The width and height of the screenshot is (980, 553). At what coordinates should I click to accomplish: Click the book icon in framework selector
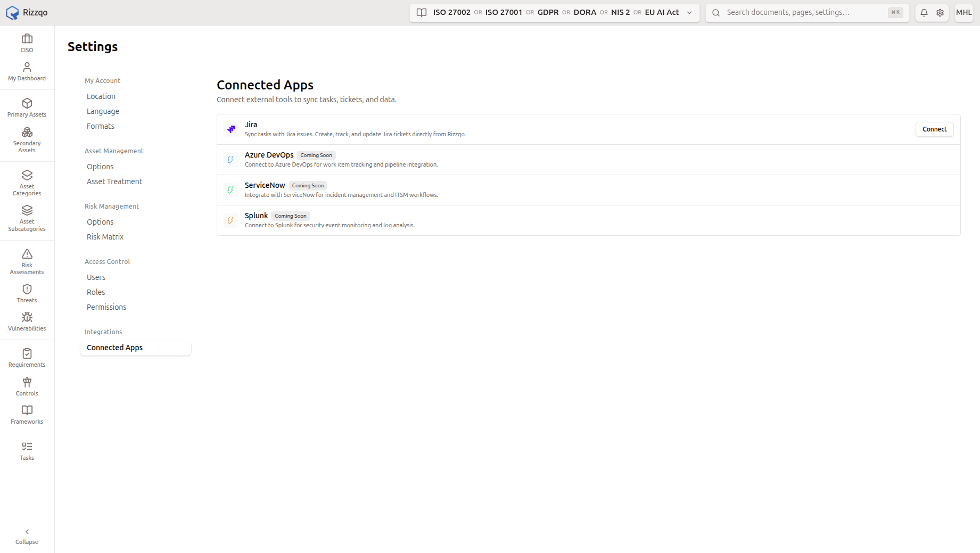pyautogui.click(x=422, y=12)
